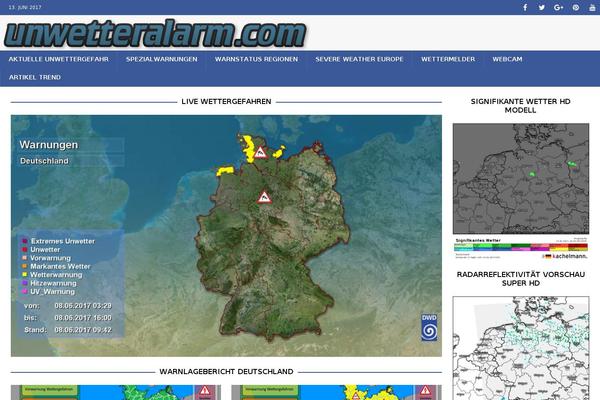Click the Wetterwarnung yellow legend swatch

pyautogui.click(x=24, y=275)
